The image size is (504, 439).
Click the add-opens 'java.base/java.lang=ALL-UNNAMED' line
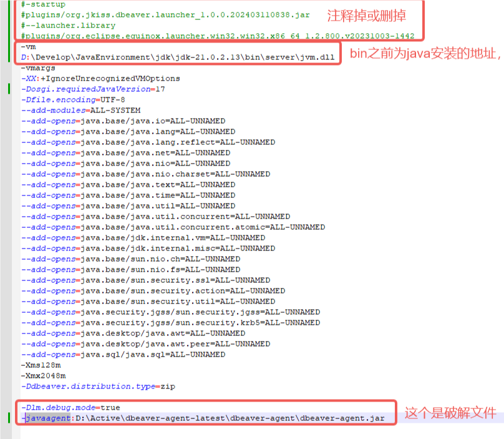pos(128,132)
